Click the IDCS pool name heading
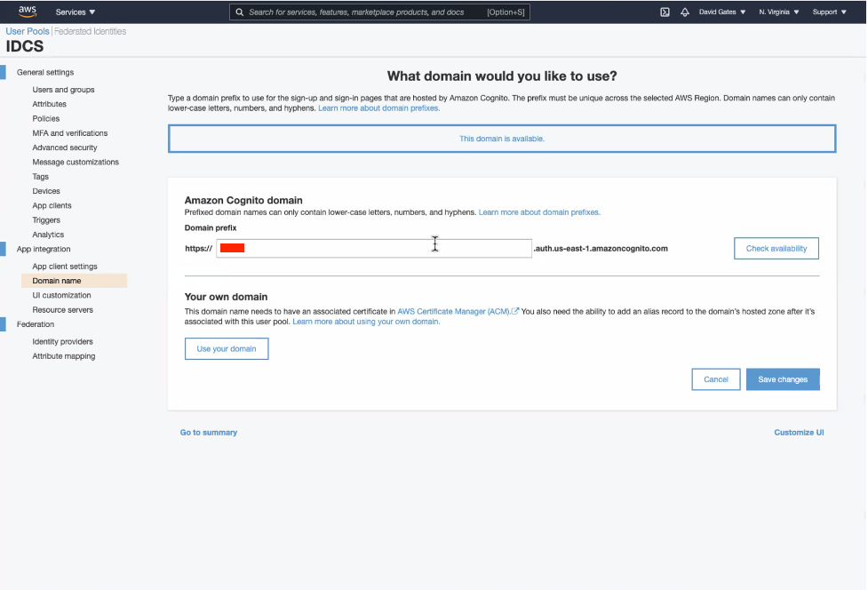This screenshot has width=868, height=590. point(24,46)
